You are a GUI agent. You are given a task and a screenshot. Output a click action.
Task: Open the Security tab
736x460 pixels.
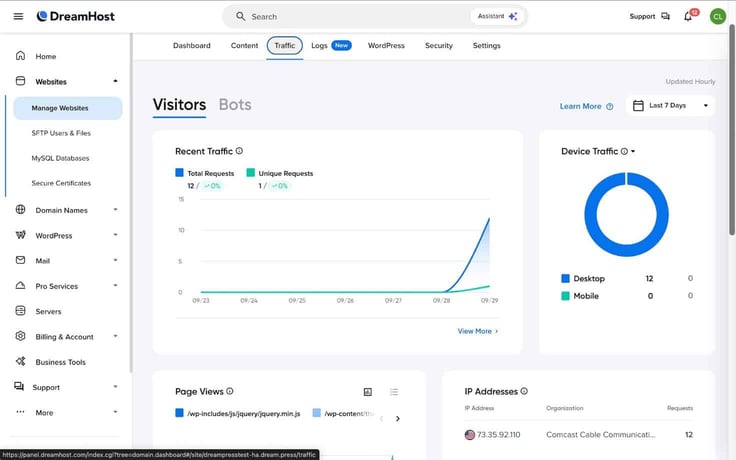coord(438,46)
